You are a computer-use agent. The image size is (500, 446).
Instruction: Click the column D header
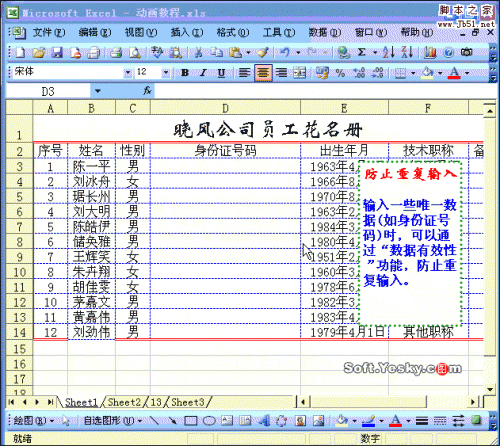click(225, 108)
